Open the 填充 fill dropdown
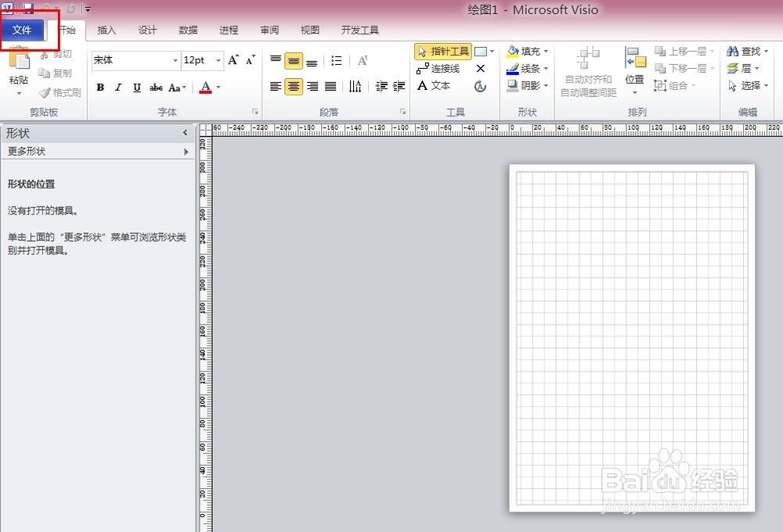 click(x=528, y=51)
